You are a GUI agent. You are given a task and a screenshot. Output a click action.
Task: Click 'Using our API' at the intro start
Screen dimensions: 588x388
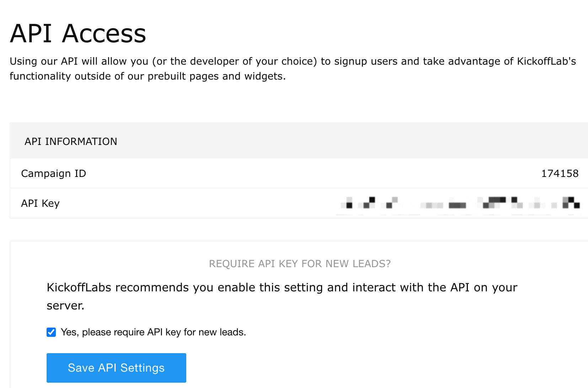(x=44, y=61)
